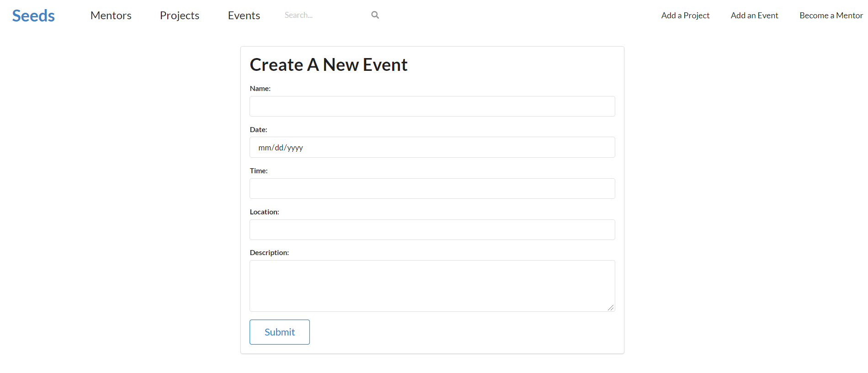This screenshot has height=373, width=868.
Task: Click into the Location field
Action: click(x=432, y=229)
